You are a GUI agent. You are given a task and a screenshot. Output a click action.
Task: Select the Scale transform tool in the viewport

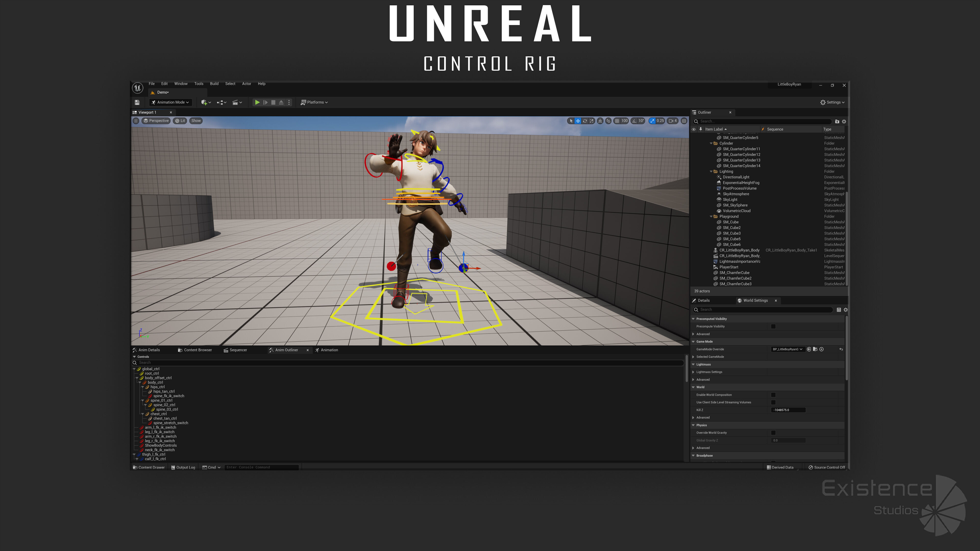point(592,121)
